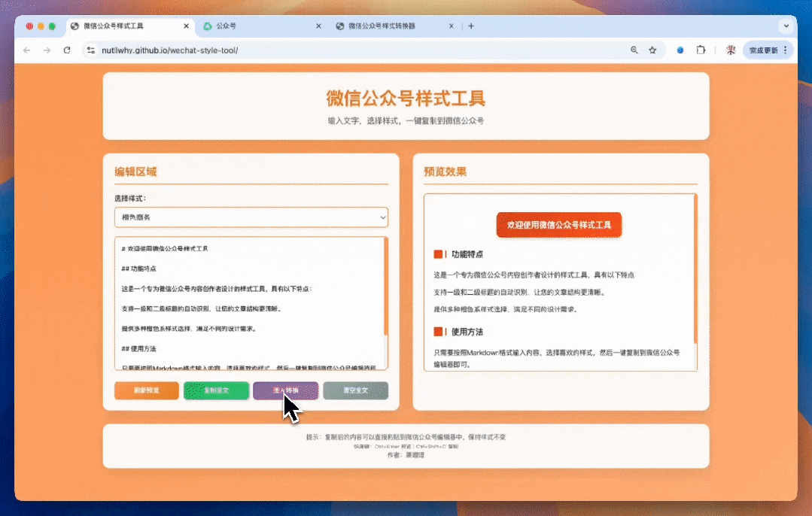The width and height of the screenshot is (812, 516).
Task: Open a new tab with plus icon
Action: click(471, 26)
